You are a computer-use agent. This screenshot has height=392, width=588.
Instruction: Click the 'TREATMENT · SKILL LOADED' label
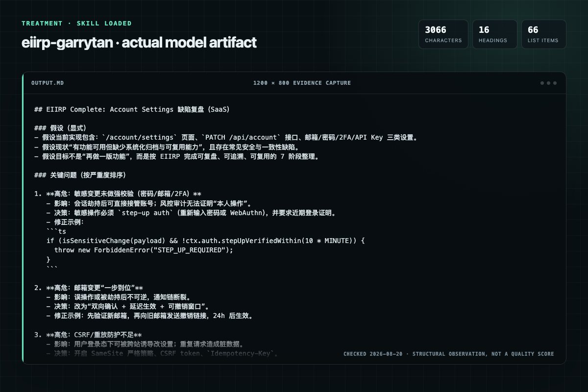[x=77, y=24]
